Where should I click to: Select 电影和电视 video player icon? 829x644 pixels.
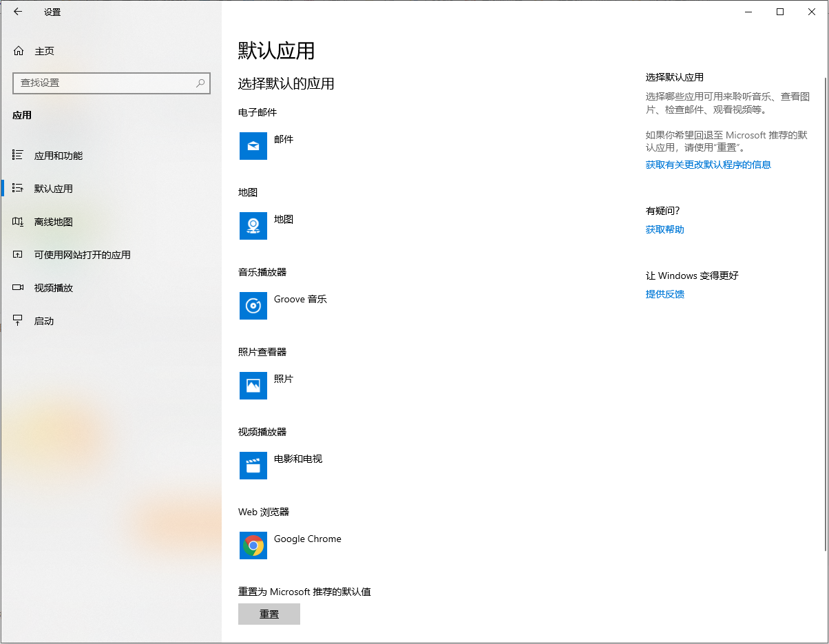click(x=253, y=466)
